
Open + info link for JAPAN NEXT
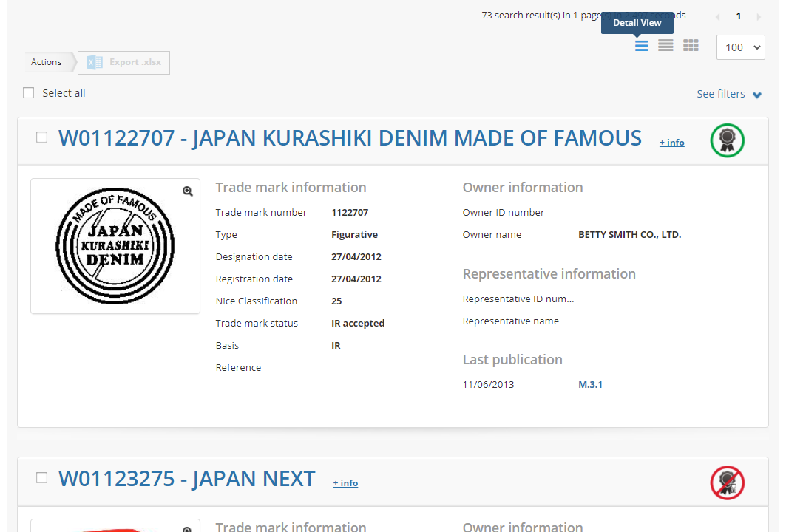pyautogui.click(x=345, y=483)
